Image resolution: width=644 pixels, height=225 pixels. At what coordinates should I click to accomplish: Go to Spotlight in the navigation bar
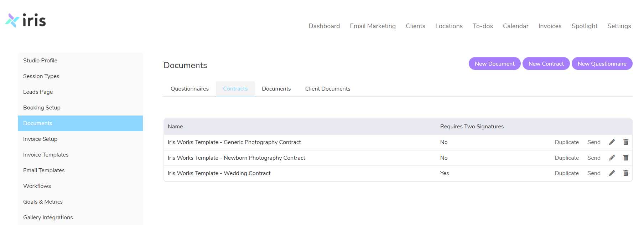point(584,26)
